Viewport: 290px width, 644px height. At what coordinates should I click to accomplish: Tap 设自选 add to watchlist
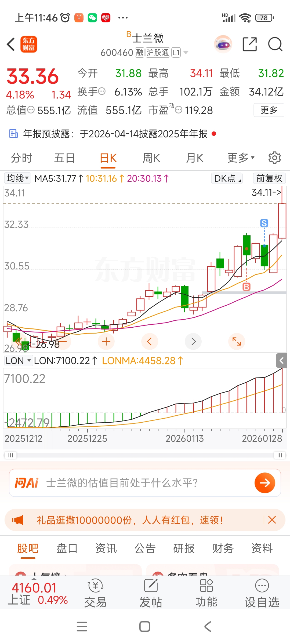pyautogui.click(x=262, y=594)
